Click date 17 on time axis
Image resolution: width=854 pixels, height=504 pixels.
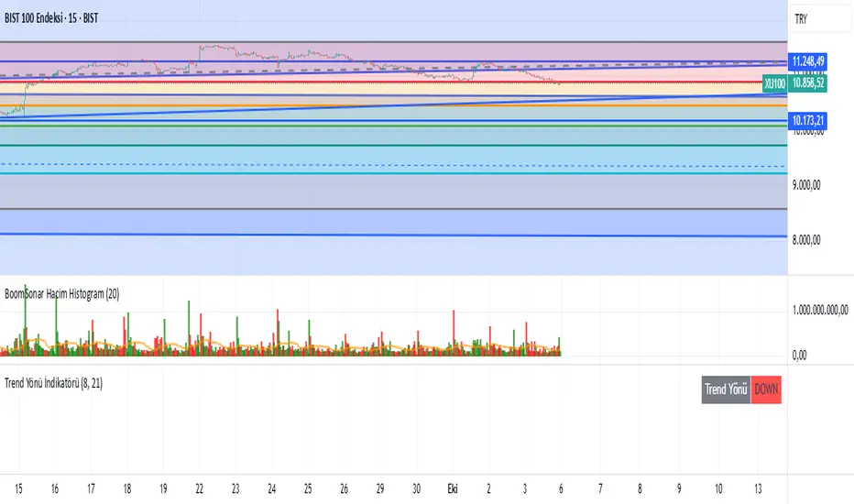91,488
